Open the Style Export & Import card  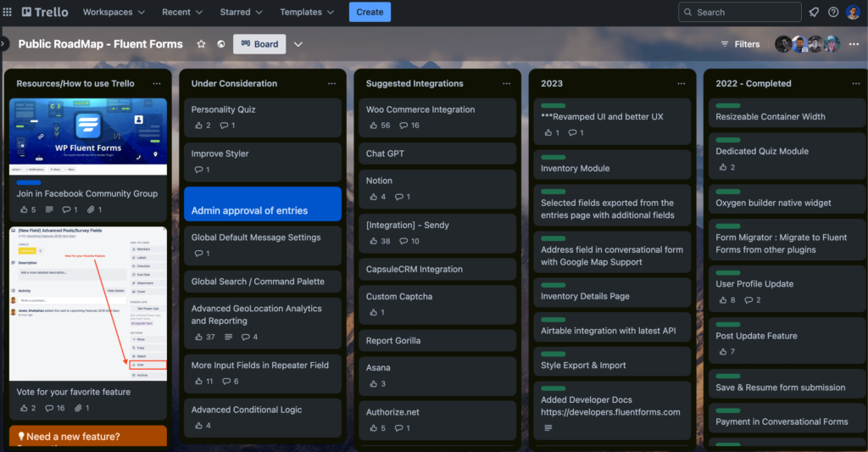(612, 361)
